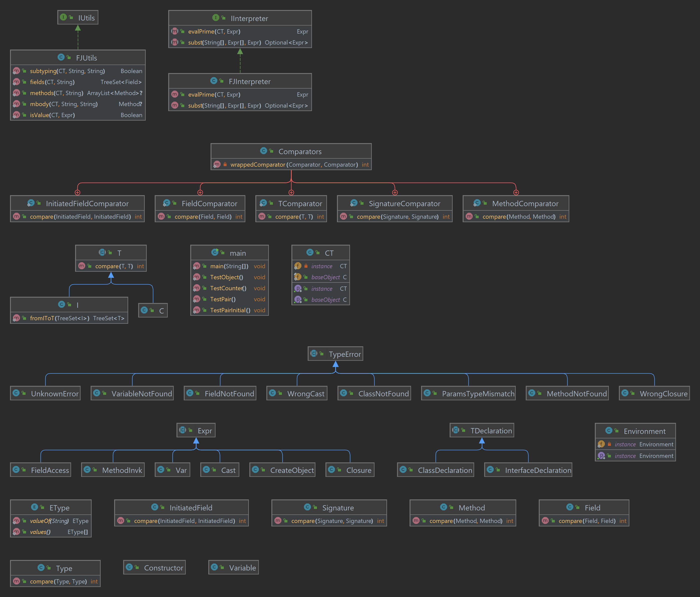700x597 pixels.
Task: Click the class icon next to FJUtils
Action: [x=61, y=57]
